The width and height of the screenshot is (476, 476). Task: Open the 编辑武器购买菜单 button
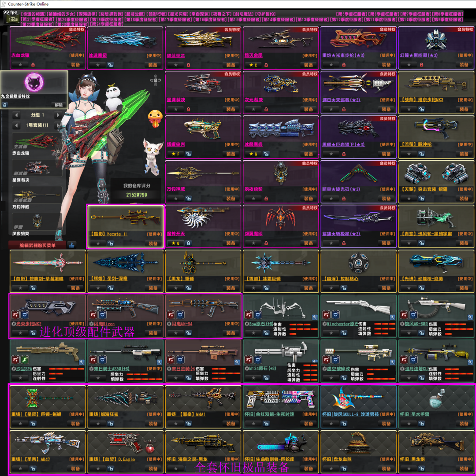37,245
